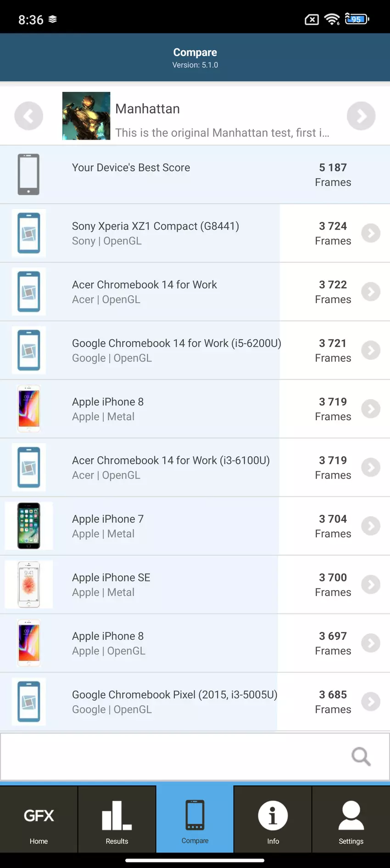Go to the previous benchmark test

click(x=28, y=116)
